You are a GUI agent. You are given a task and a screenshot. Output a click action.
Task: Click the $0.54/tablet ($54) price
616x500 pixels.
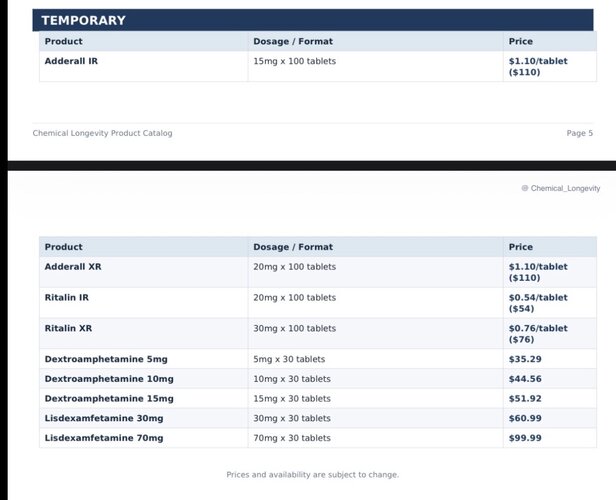(538, 303)
